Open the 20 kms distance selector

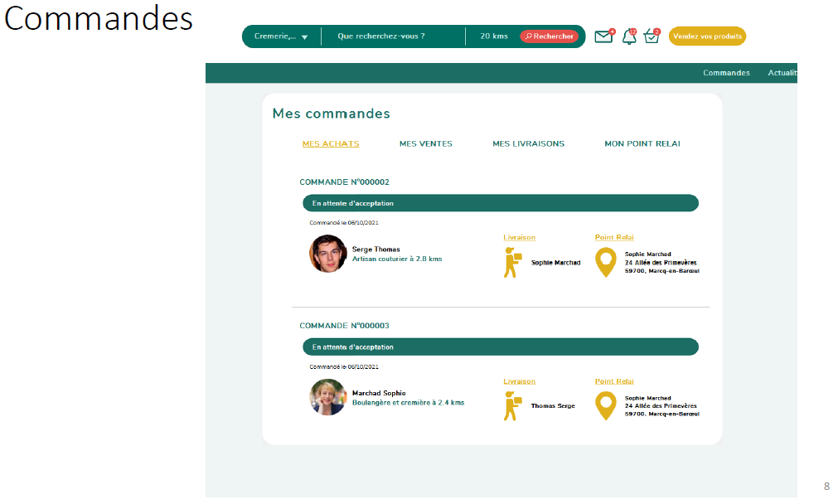[x=494, y=36]
